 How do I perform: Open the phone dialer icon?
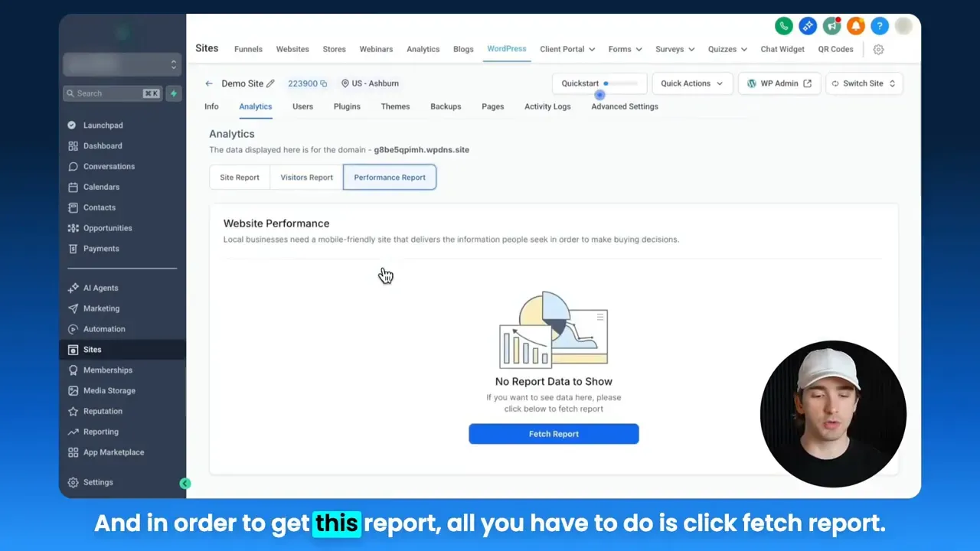point(783,25)
